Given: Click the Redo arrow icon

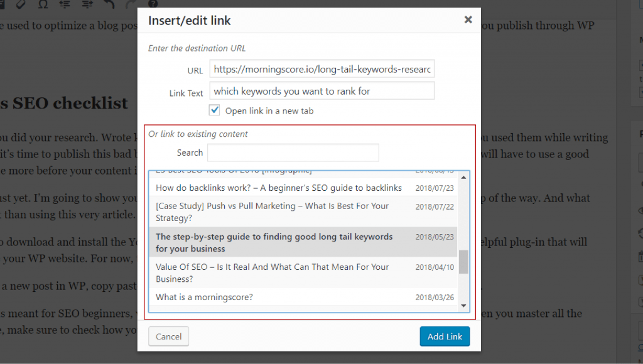Looking at the screenshot, I should [x=130, y=5].
